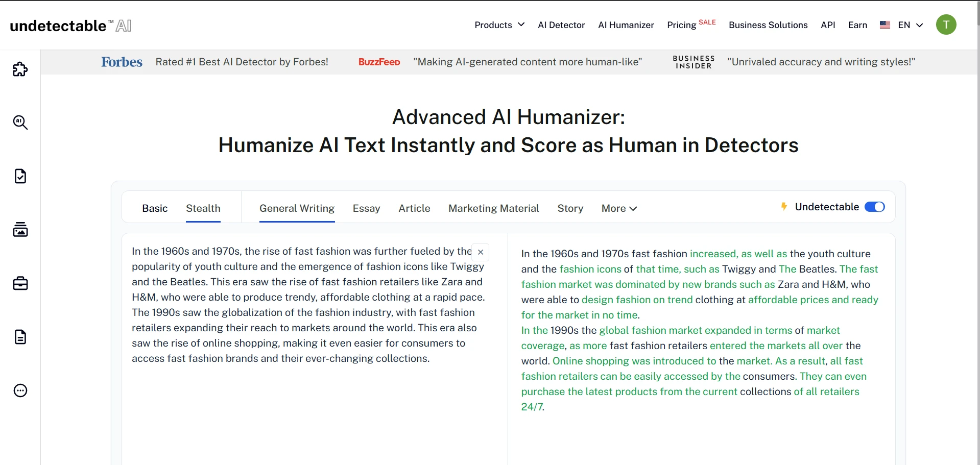Open the green T user avatar
The height and width of the screenshot is (465, 980).
(946, 25)
